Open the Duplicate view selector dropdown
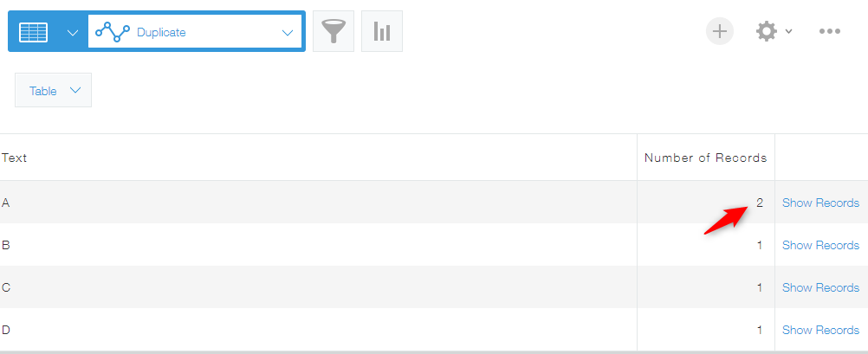 click(288, 32)
